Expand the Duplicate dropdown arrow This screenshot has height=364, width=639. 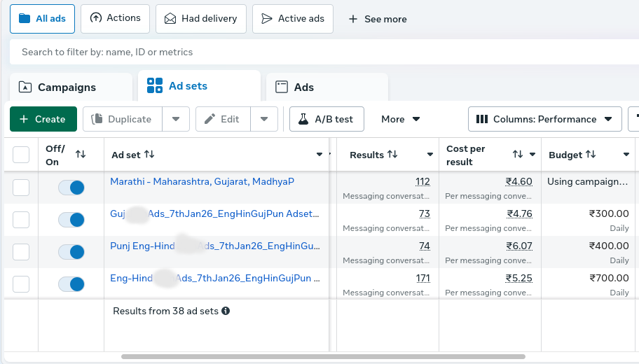[176, 119]
